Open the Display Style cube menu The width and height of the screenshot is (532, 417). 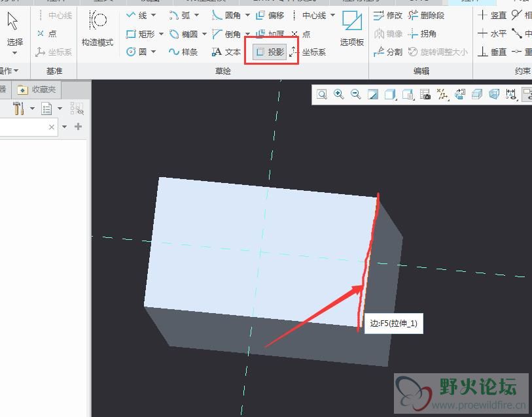click(390, 94)
